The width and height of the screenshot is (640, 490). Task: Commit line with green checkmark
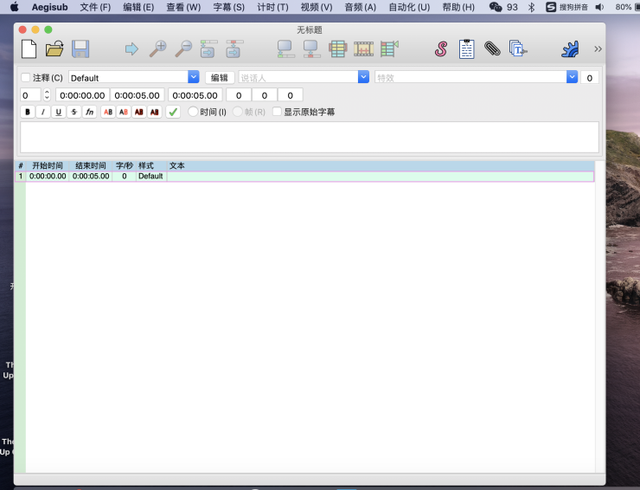[173, 112]
